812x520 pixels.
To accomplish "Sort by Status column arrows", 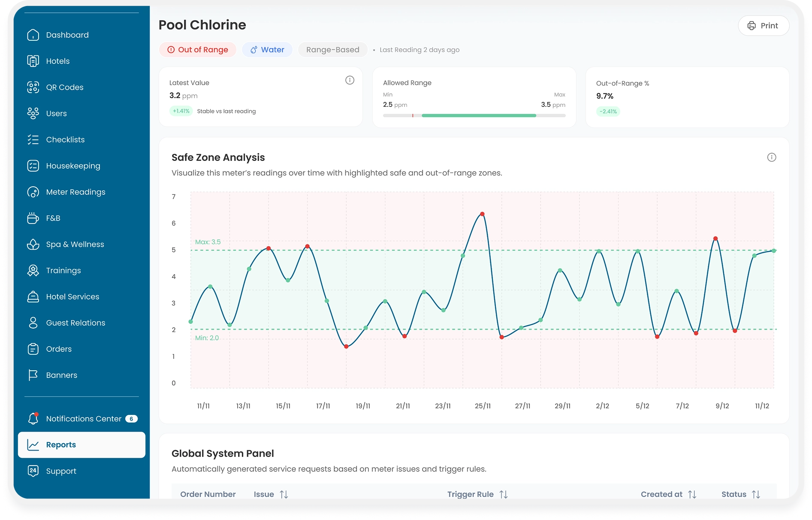I will coord(756,494).
